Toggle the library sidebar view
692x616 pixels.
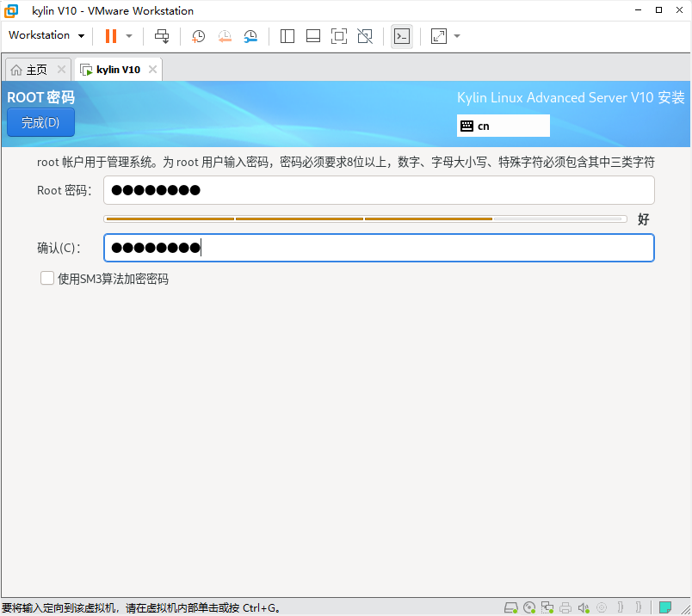click(x=287, y=36)
